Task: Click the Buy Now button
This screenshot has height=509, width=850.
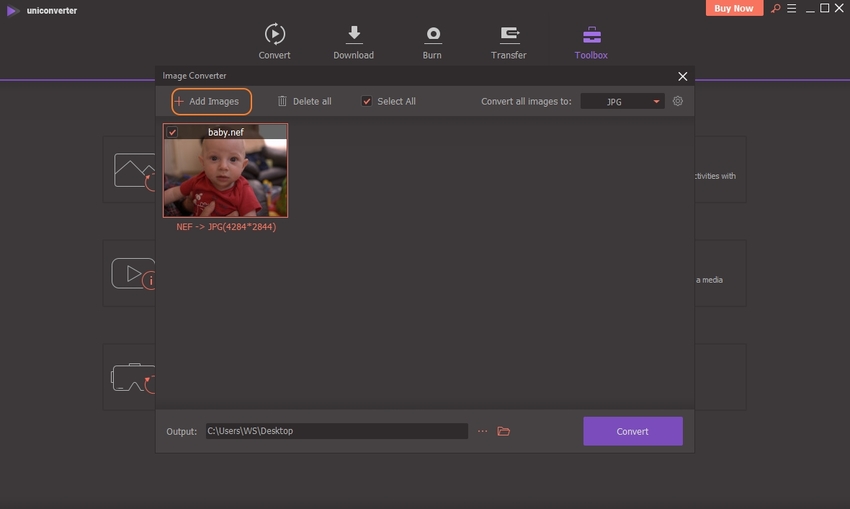Action: click(x=735, y=9)
